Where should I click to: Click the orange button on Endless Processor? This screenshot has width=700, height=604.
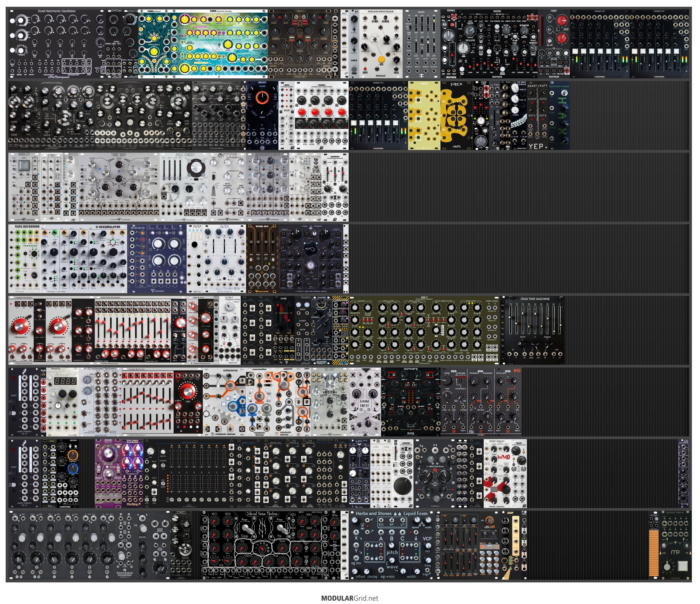pos(381,60)
